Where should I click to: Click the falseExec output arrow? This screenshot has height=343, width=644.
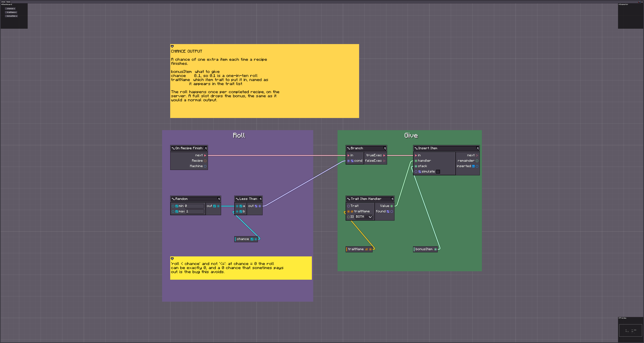pyautogui.click(x=384, y=161)
